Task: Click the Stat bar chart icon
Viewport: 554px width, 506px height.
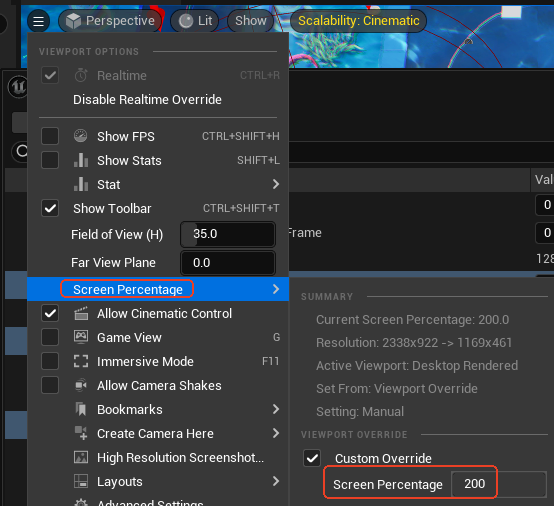Action: [81, 184]
